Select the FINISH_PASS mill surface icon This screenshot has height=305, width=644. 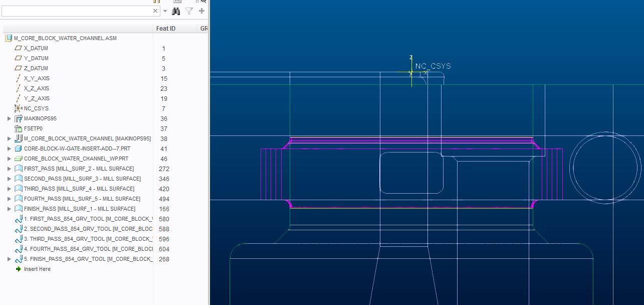tap(19, 209)
